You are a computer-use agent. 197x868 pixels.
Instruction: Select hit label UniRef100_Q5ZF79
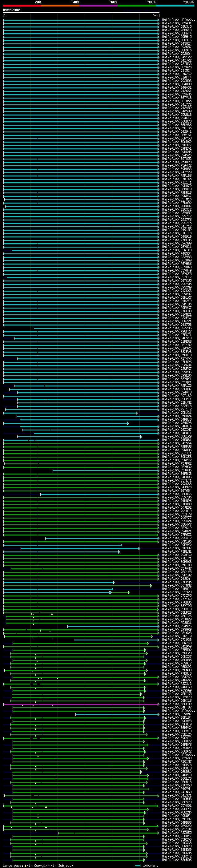[177, 514]
